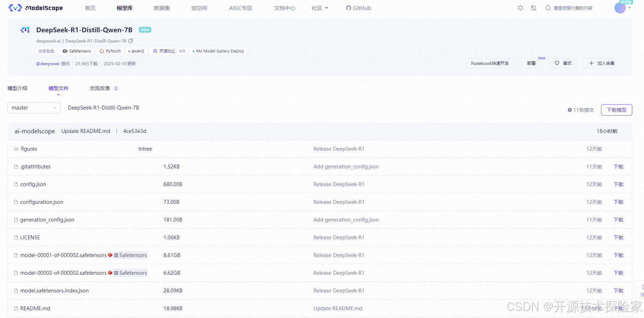Click the GitHub link in navbar
Viewport: 644px width, 318px height.
click(x=359, y=8)
